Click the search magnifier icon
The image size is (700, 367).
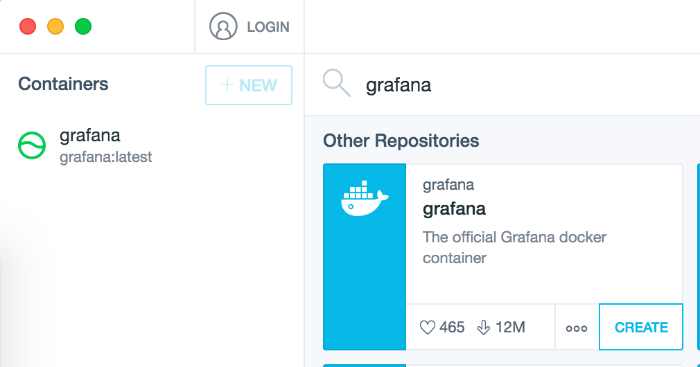pyautogui.click(x=337, y=83)
